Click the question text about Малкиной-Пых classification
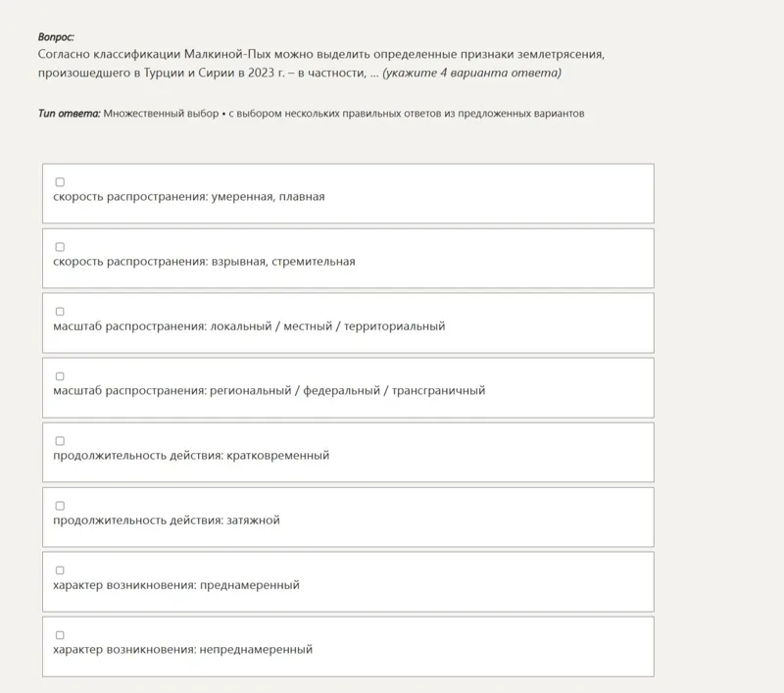 pyautogui.click(x=321, y=64)
